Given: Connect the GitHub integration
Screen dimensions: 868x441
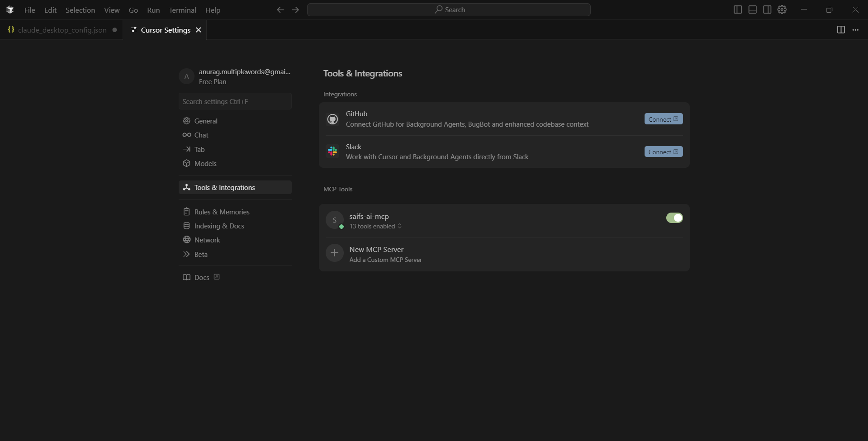Looking at the screenshot, I should coord(664,119).
